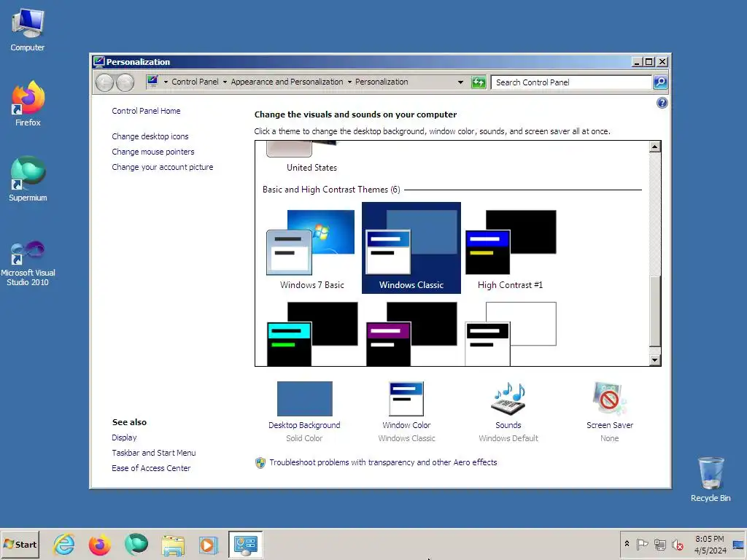
Task: Click the Basic and High Contrast Themes header
Action: [331, 190]
